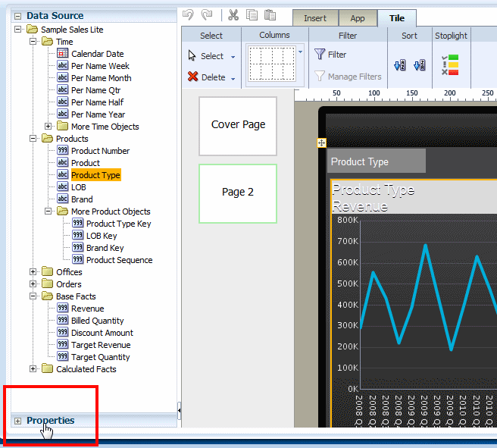Click the Filter funnel button
497x448 pixels.
(330, 55)
